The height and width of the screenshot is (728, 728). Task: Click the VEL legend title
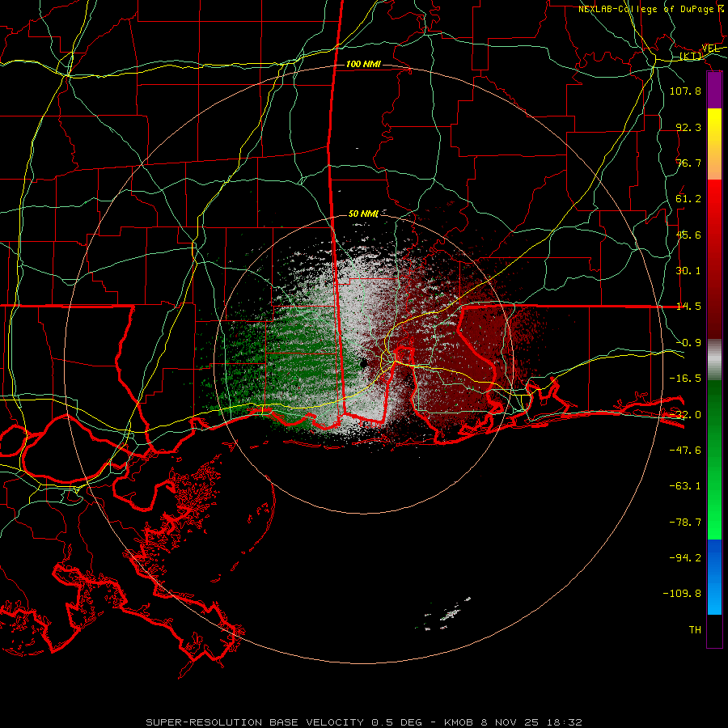pos(710,49)
